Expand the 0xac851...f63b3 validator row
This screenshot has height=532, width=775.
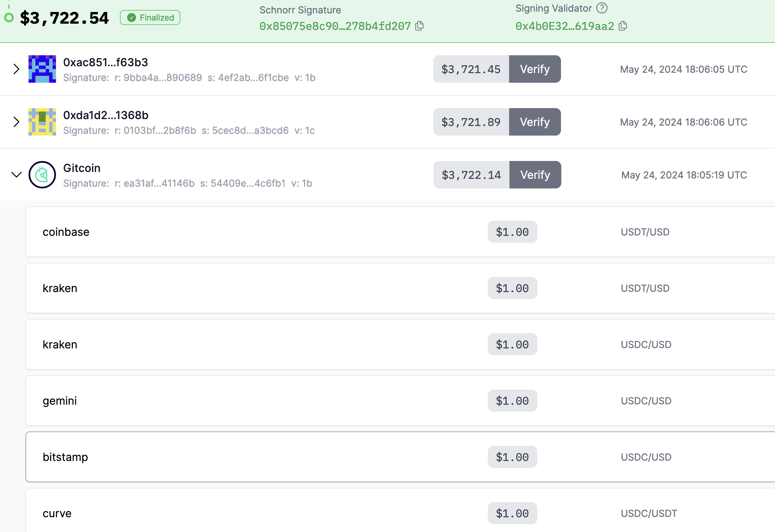(16, 69)
